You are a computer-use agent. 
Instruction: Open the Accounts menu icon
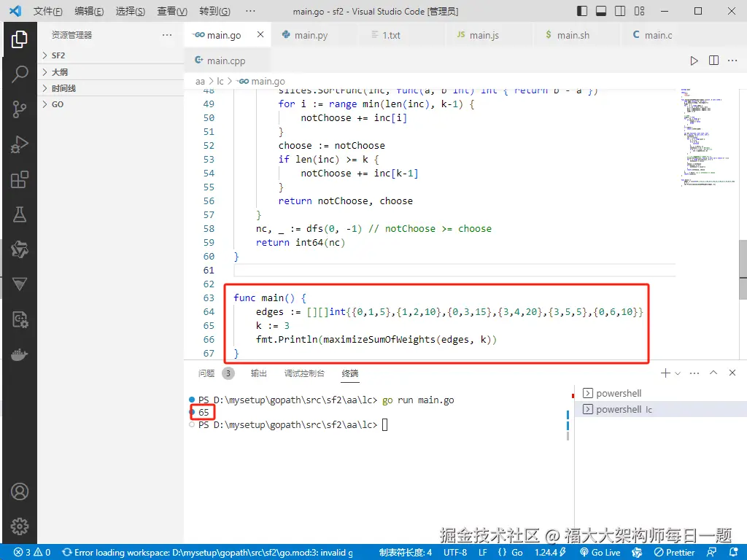coord(19,491)
